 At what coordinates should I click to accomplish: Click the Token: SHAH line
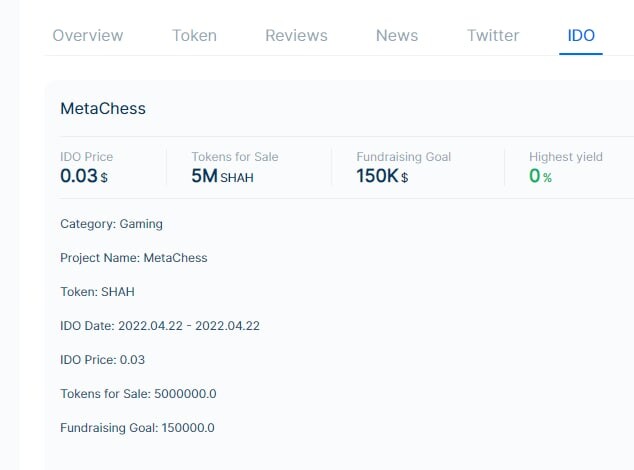pos(97,292)
